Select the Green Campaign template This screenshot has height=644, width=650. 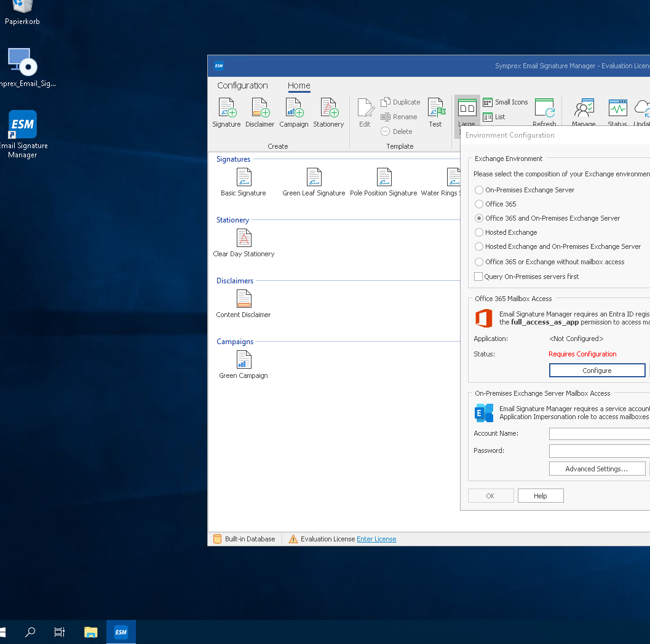[x=244, y=364]
